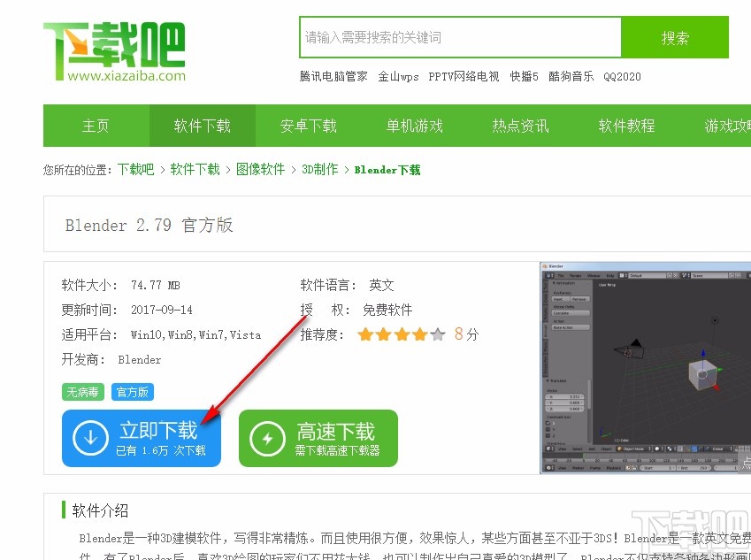Click the 免费软件 license text
751x560 pixels.
click(x=387, y=310)
